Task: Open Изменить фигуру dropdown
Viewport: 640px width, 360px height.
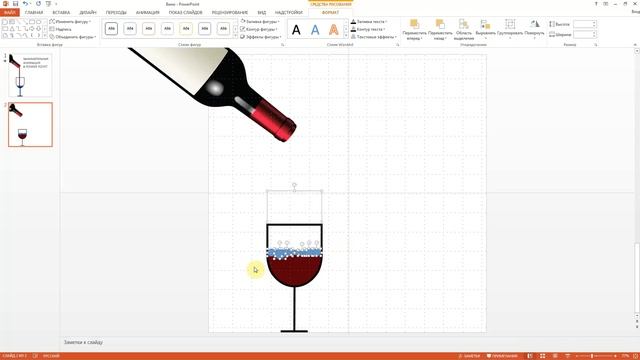Action: click(70, 21)
